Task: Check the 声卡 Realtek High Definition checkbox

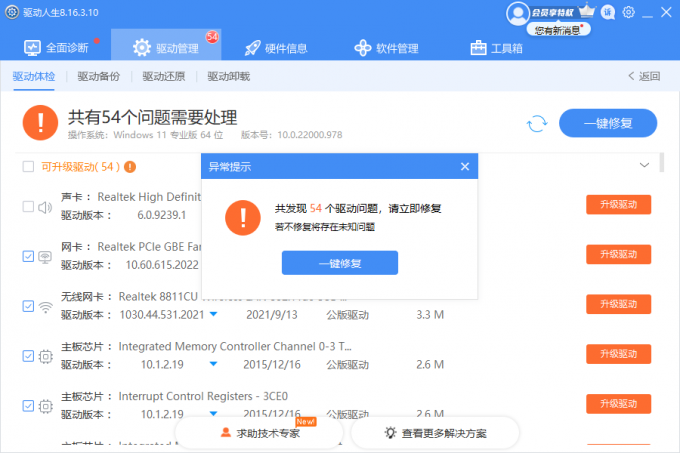Action: pos(28,207)
